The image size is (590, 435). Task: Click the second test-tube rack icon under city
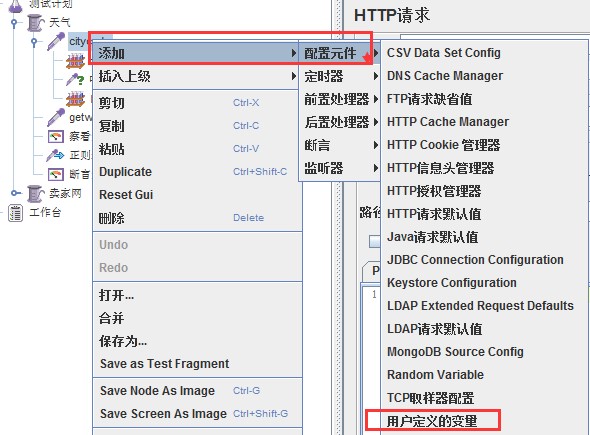tap(75, 99)
